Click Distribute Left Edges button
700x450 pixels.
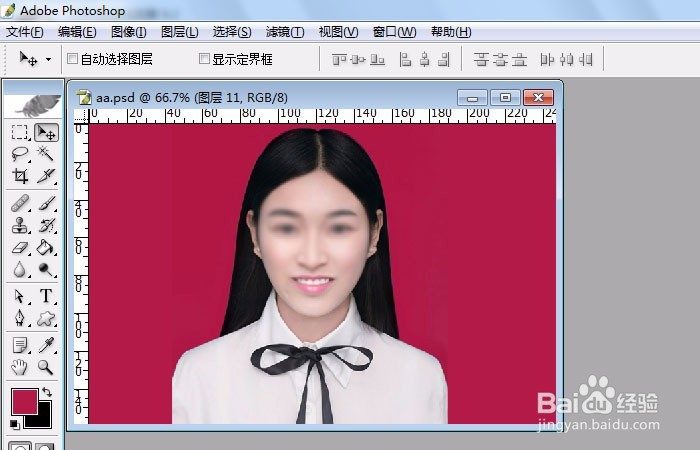547,59
